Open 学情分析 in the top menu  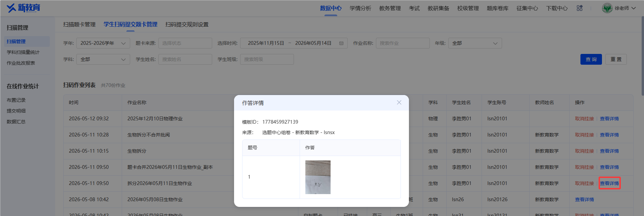click(x=361, y=8)
